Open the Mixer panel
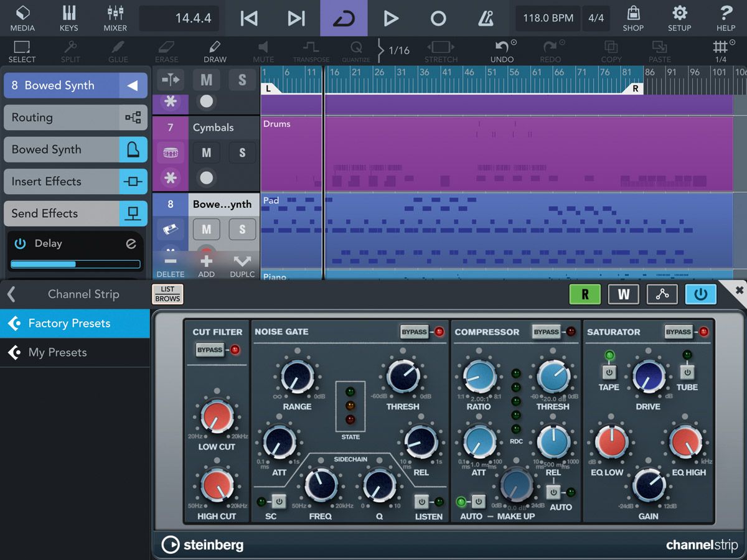The width and height of the screenshot is (747, 560). [115, 18]
